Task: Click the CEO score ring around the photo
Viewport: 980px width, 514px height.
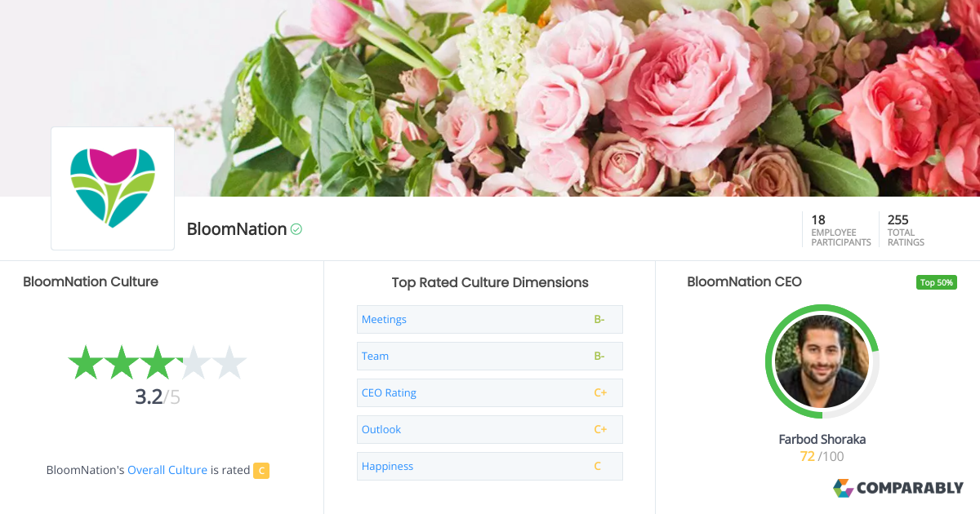Action: pos(822,308)
